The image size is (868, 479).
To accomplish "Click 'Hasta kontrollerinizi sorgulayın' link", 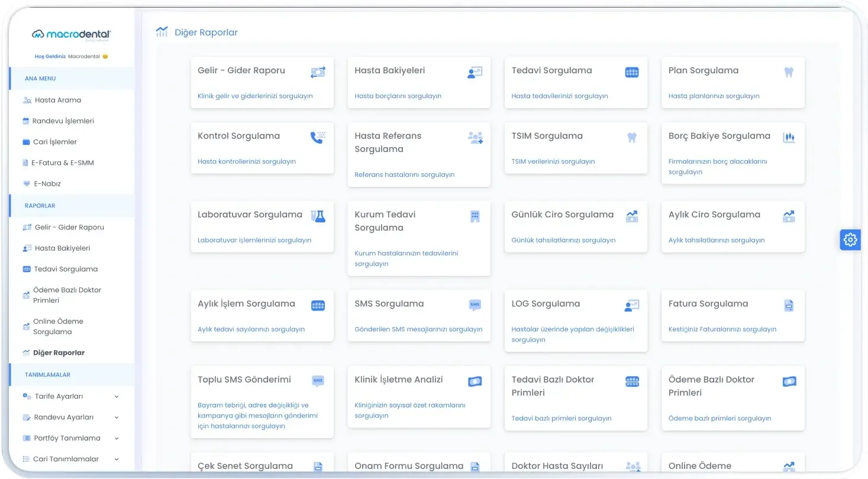I will point(247,161).
